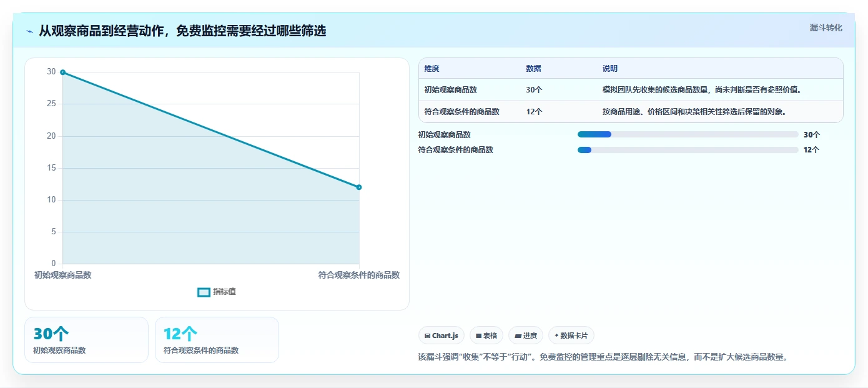Click the chart data point at value 12
The width and height of the screenshot is (868, 388).
click(359, 187)
